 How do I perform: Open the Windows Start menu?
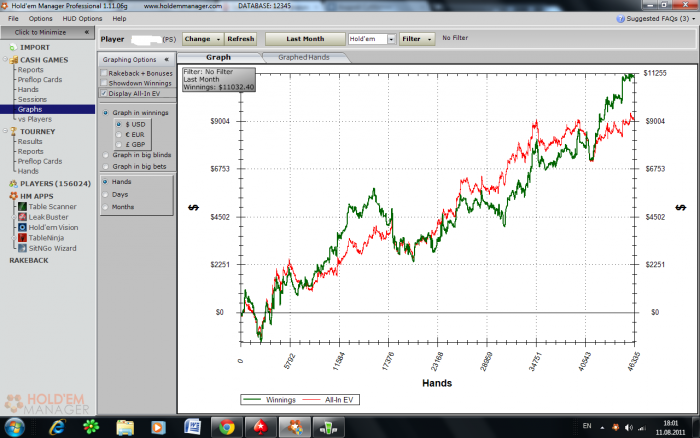(15, 427)
